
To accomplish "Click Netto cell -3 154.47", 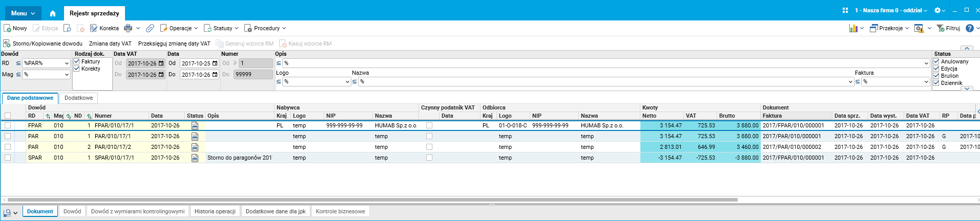I will [x=662, y=158].
